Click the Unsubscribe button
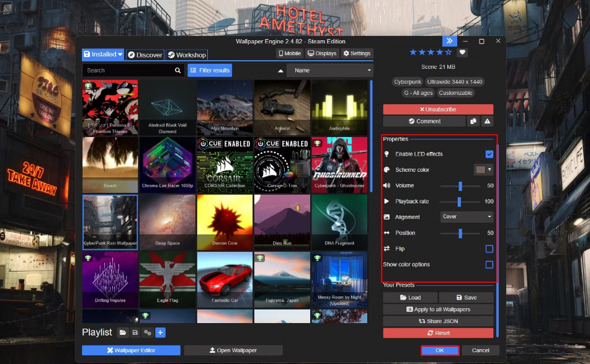 [x=438, y=109]
